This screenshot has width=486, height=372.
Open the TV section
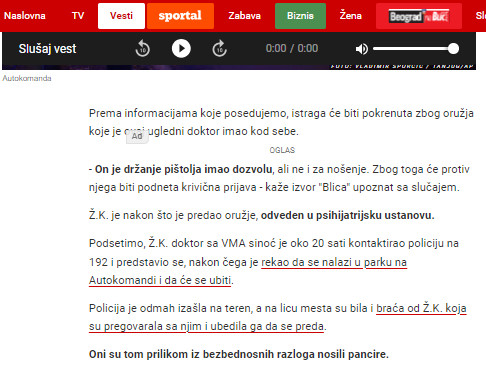[78, 16]
